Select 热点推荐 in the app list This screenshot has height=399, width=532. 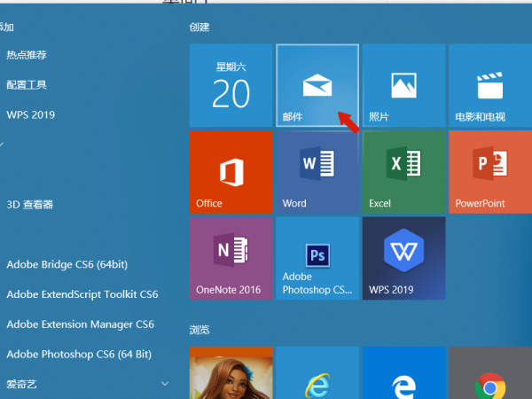pos(27,55)
